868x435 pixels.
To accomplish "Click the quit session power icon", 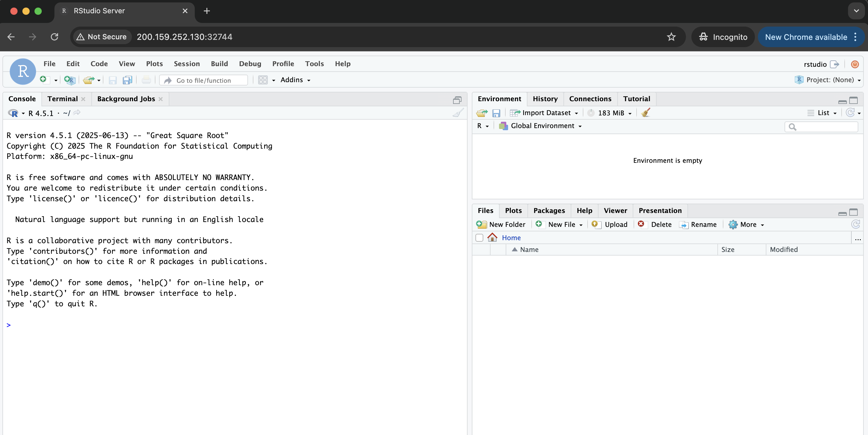I will (x=854, y=64).
